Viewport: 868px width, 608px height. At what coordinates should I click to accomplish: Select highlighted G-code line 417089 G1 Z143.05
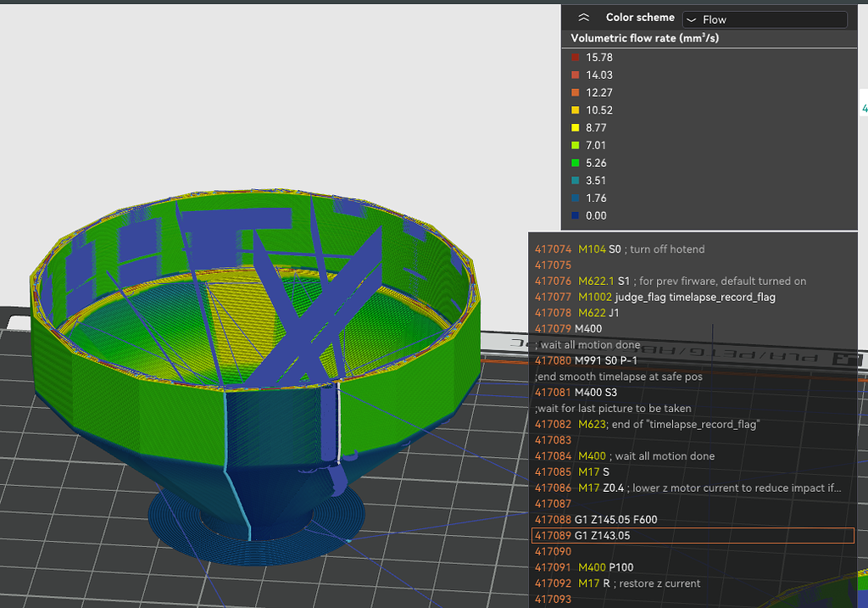693,535
